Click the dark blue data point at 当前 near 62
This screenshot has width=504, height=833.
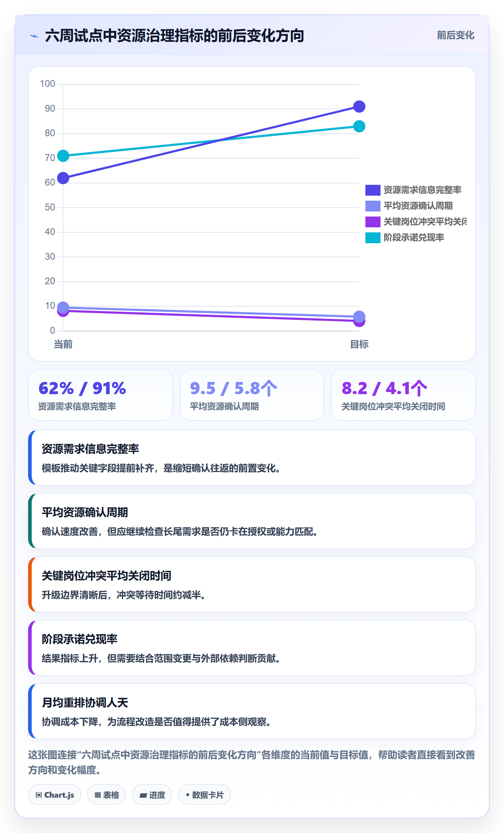tap(63, 178)
